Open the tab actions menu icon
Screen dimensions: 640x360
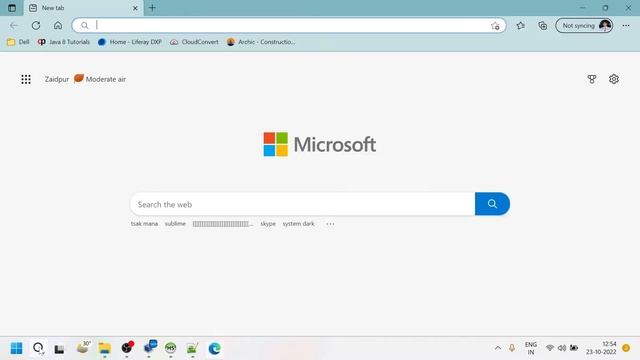(12, 8)
